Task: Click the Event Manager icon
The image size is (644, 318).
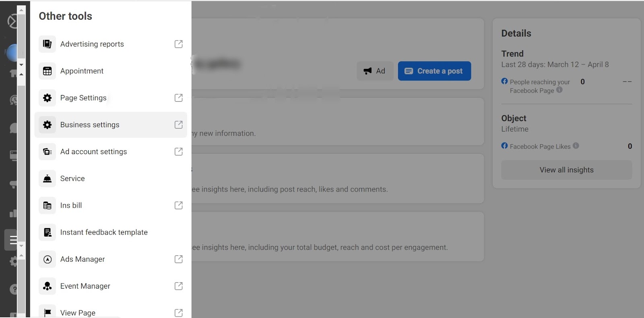Action: coord(47,286)
